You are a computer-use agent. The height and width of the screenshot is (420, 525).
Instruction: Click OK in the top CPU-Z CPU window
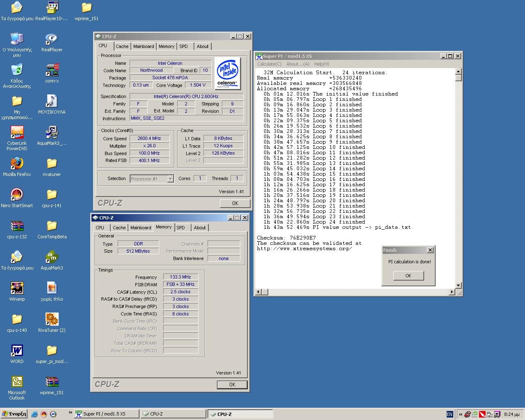pyautogui.click(x=235, y=203)
